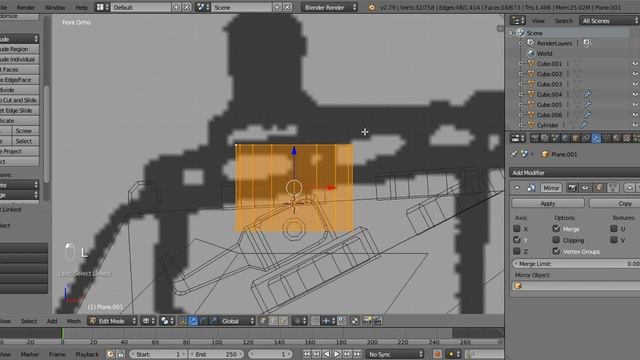Check the X axis mirror checkbox

(x=517, y=229)
